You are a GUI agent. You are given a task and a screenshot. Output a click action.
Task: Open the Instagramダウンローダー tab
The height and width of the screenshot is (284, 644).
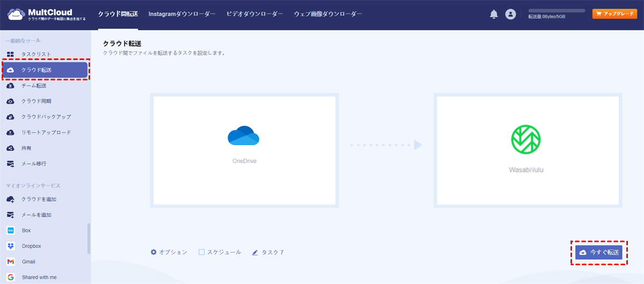[x=182, y=14]
